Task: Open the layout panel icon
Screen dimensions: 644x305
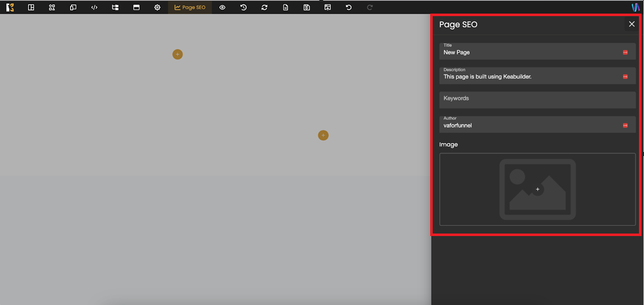Action: (31, 8)
